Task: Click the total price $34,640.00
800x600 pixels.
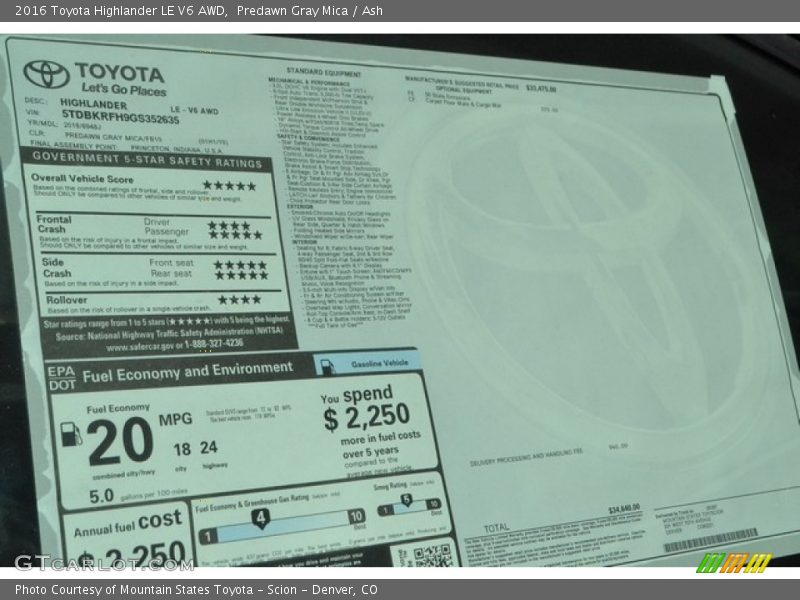Action: [624, 508]
